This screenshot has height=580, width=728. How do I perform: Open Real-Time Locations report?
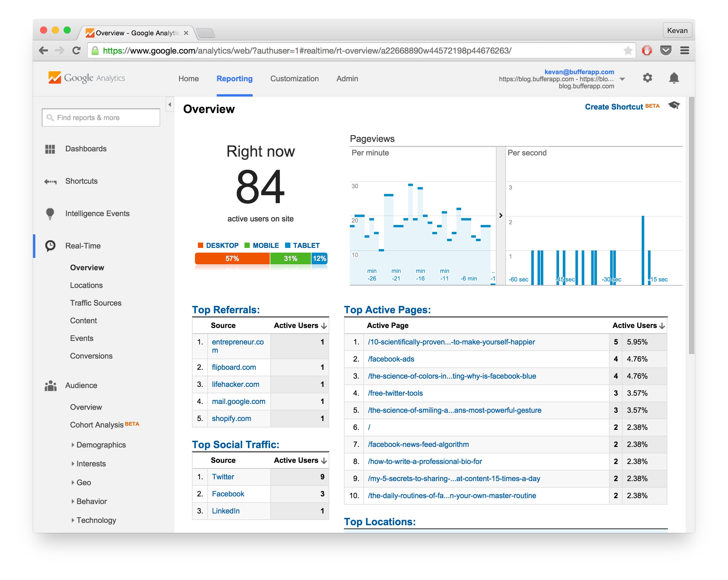[x=87, y=285]
